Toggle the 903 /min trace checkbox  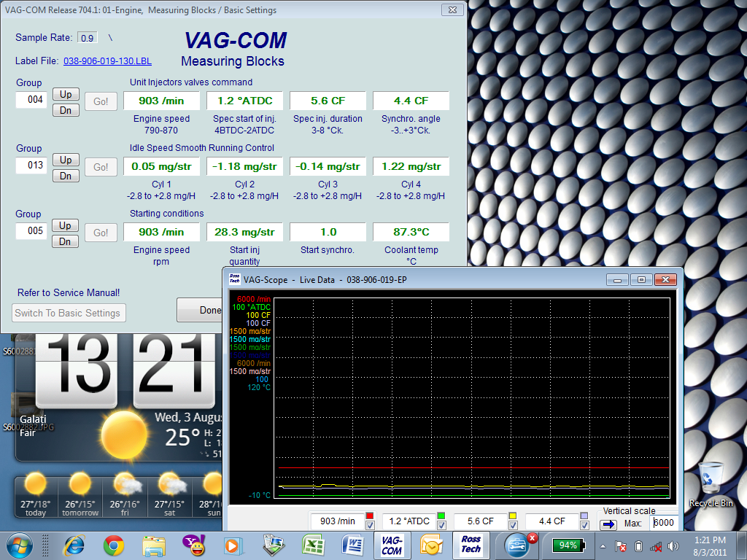coord(370,525)
